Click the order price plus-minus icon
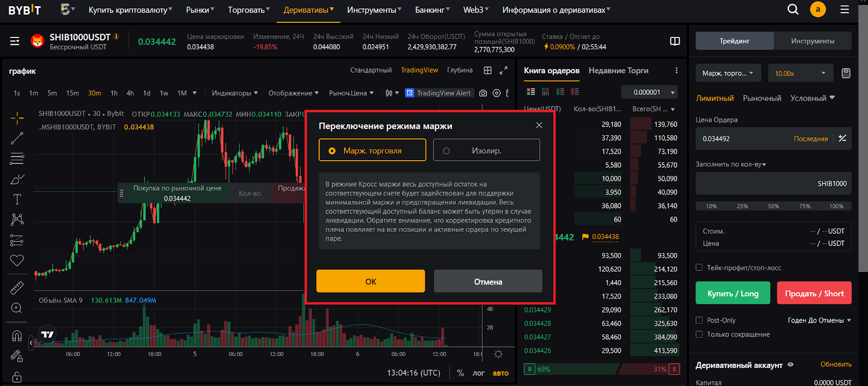This screenshot has height=386, width=868. pos(842,138)
